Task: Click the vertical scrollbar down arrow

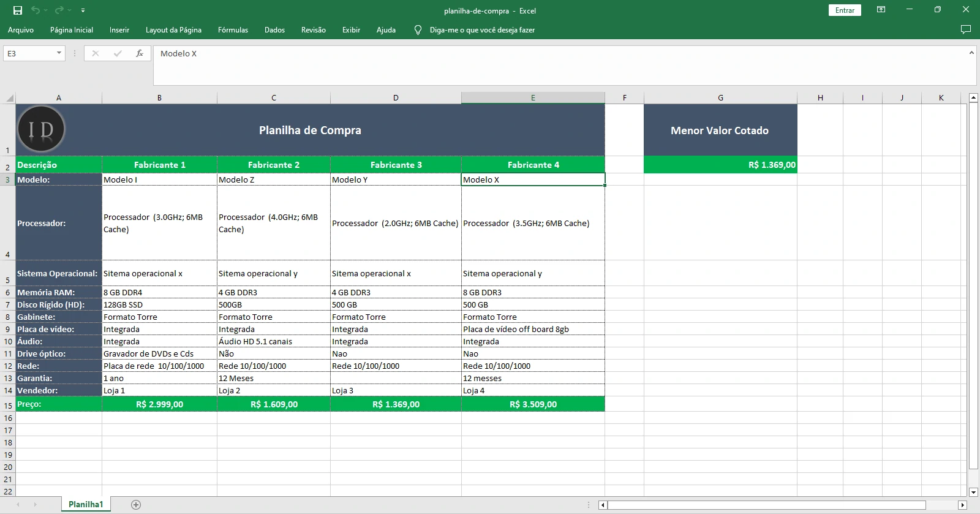Action: pyautogui.click(x=973, y=492)
